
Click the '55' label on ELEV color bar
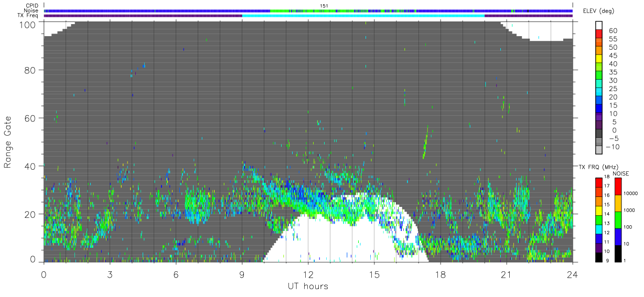click(x=612, y=39)
